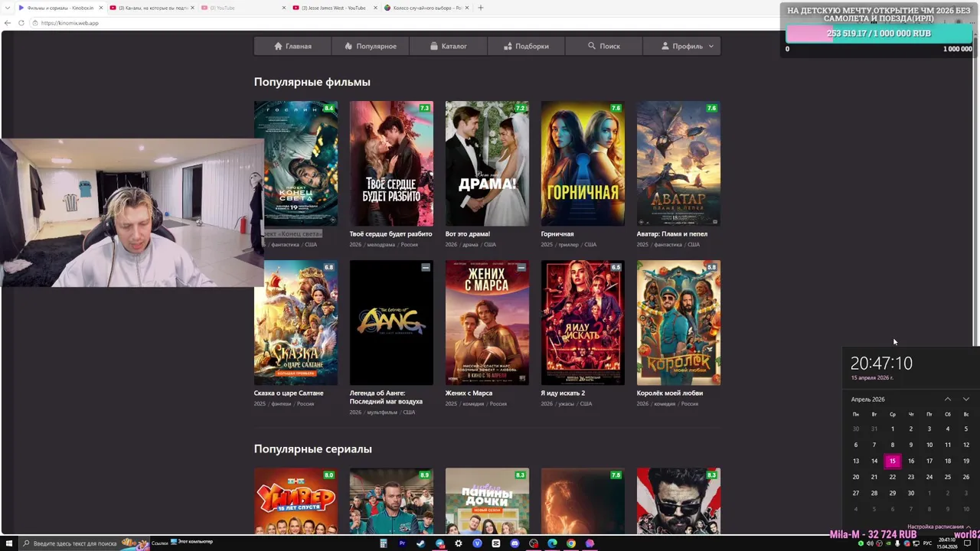Image resolution: width=980 pixels, height=551 pixels.
Task: Click the browser back arrow
Action: (8, 23)
